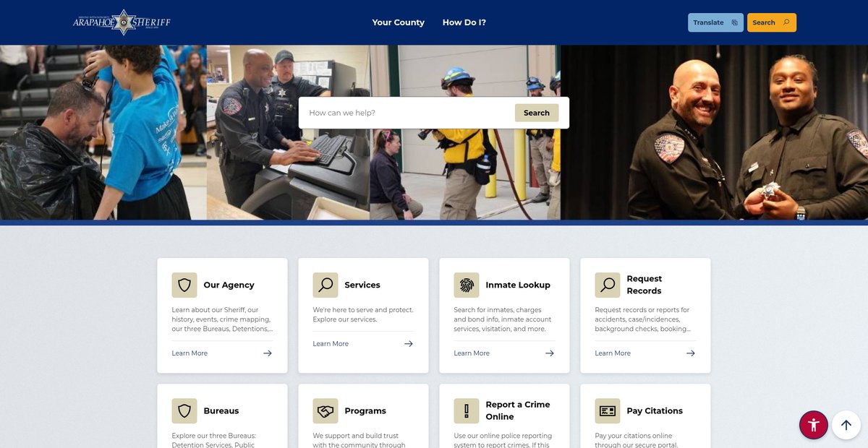Image resolution: width=868 pixels, height=448 pixels.
Task: Click the firefighter training hero photo
Action: point(465,132)
